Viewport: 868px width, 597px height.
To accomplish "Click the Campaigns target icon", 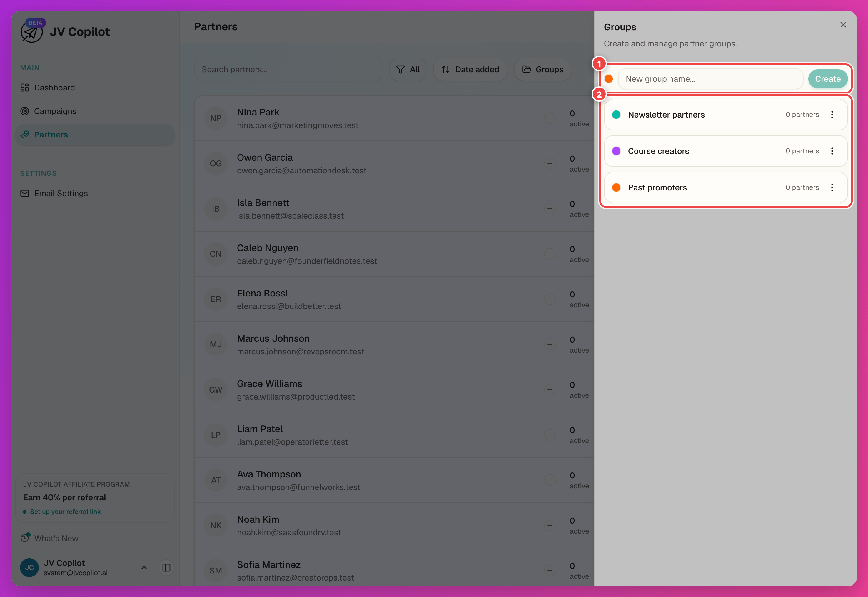I will tap(25, 111).
